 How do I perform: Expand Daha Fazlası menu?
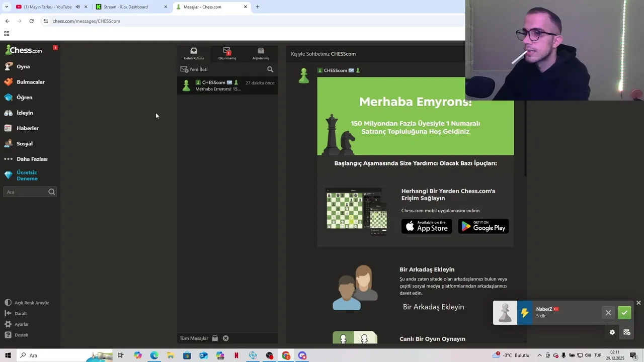click(26, 159)
